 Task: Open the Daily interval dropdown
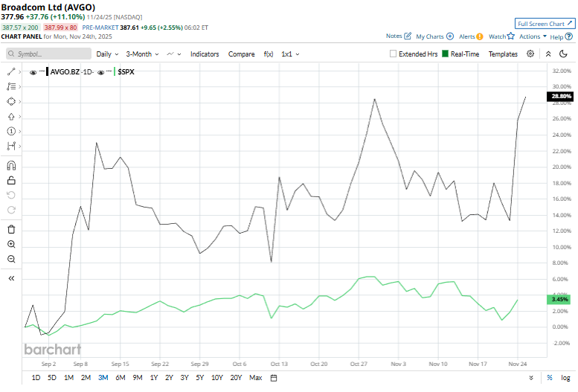tap(107, 54)
